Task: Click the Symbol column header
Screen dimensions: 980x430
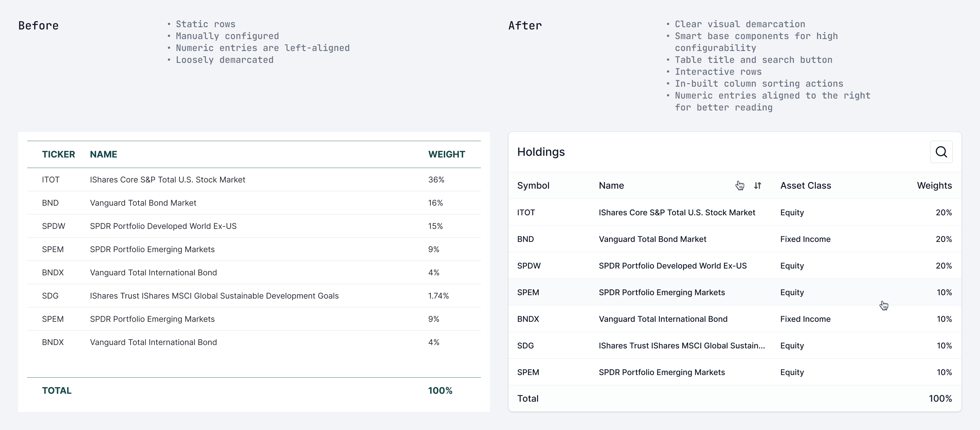Action: (533, 186)
